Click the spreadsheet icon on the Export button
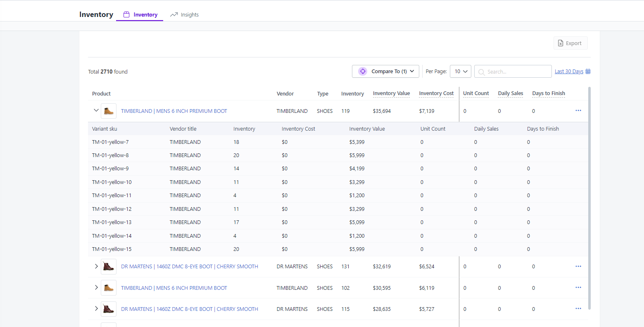The image size is (644, 327). [x=561, y=43]
